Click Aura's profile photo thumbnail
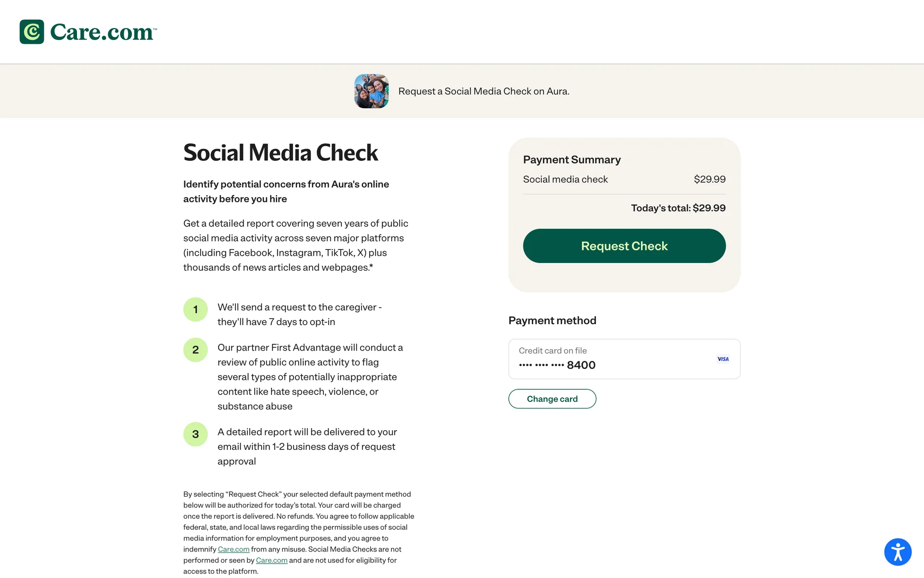The height and width of the screenshot is (578, 924). pyautogui.click(x=372, y=91)
